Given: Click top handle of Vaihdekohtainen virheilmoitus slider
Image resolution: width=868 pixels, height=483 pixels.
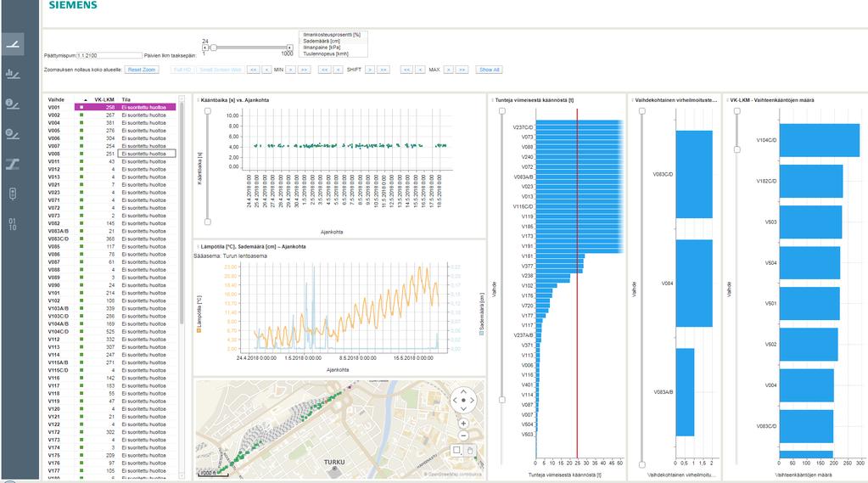Looking at the screenshot, I should (642, 111).
